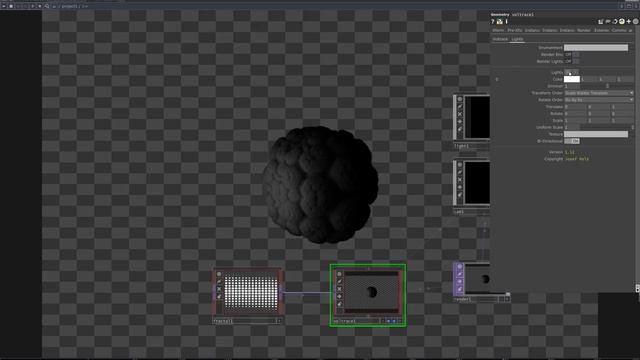Image resolution: width=640 pixels, height=360 pixels.
Task: Click the Copyright author text
Action: (x=577, y=159)
